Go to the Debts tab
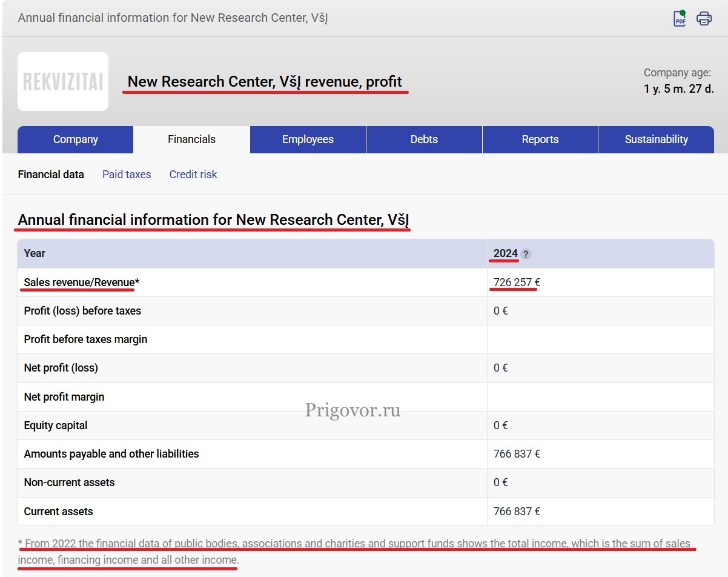Viewport: 728px width, 577px height. tap(424, 139)
